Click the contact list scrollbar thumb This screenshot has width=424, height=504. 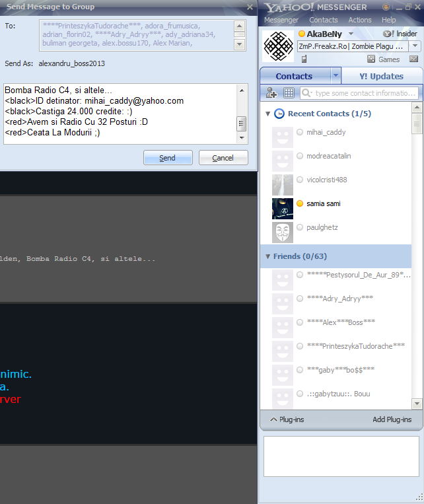point(417,124)
